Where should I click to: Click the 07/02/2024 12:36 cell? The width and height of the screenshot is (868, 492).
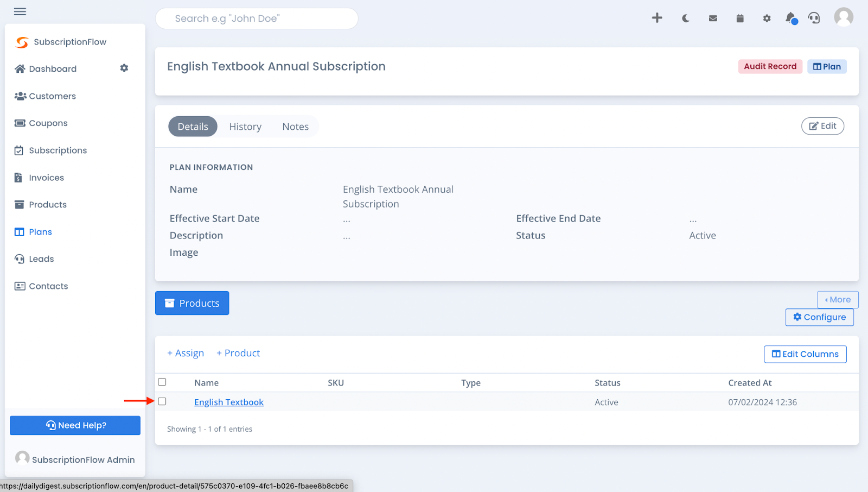[762, 402]
